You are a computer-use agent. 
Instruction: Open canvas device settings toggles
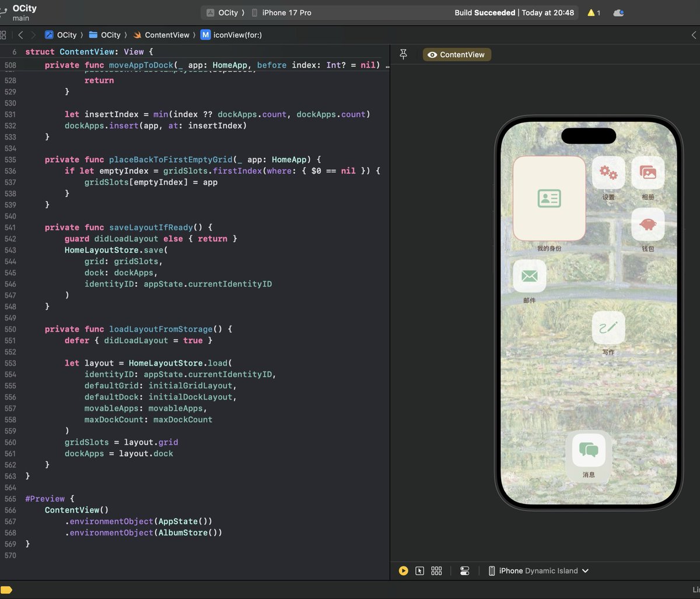[464, 571]
